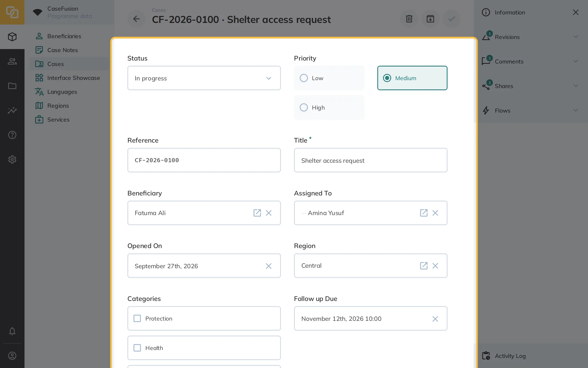Select Medium priority radio button
Image resolution: width=588 pixels, height=368 pixels.
point(412,78)
